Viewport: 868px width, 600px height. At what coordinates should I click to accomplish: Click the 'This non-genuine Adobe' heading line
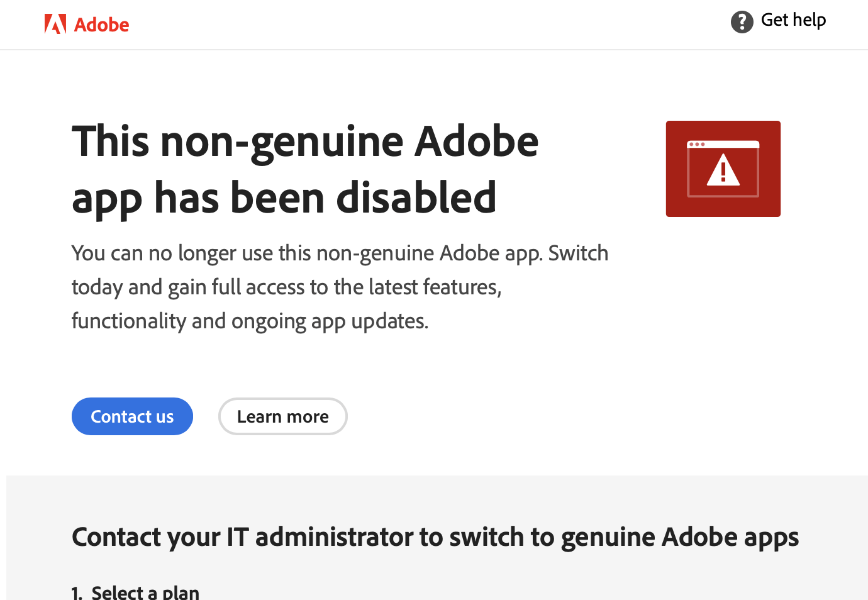[305, 142]
